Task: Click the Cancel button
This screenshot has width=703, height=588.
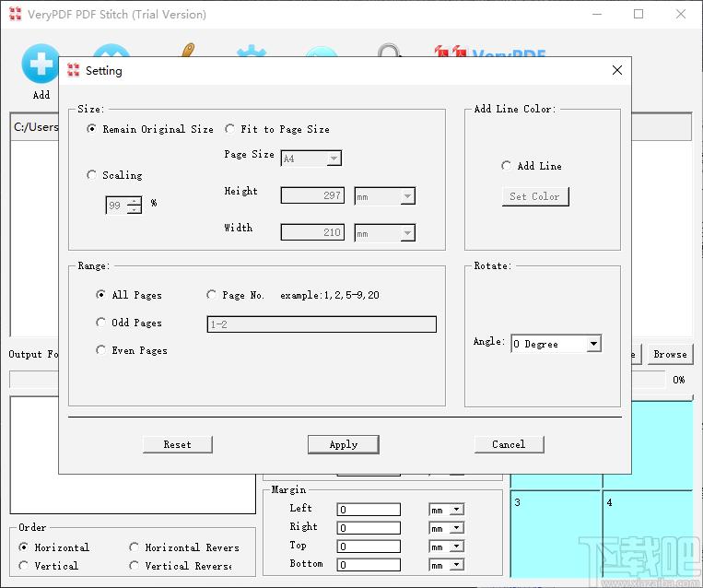Action: click(x=510, y=444)
